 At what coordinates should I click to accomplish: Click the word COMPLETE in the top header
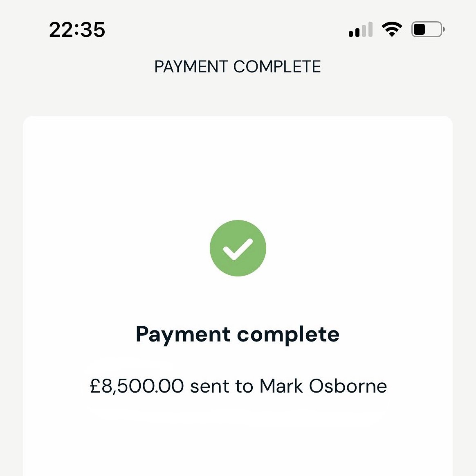[x=277, y=67]
